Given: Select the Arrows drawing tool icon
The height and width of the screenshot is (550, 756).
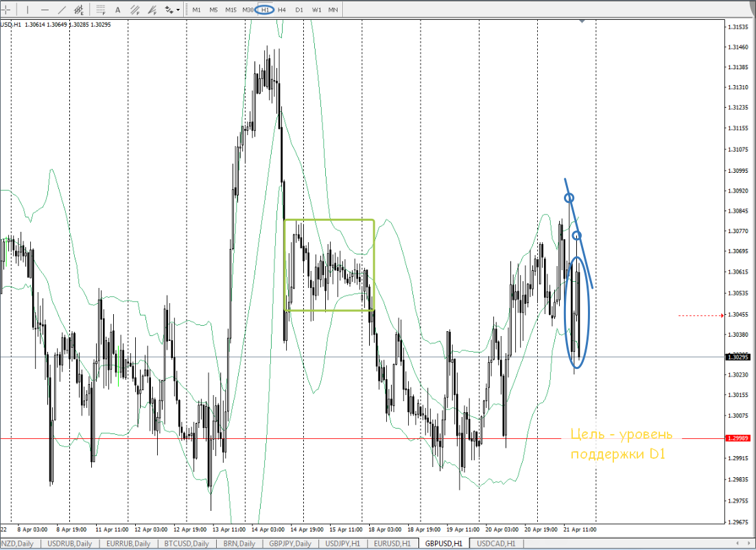Looking at the screenshot, I should [169, 10].
